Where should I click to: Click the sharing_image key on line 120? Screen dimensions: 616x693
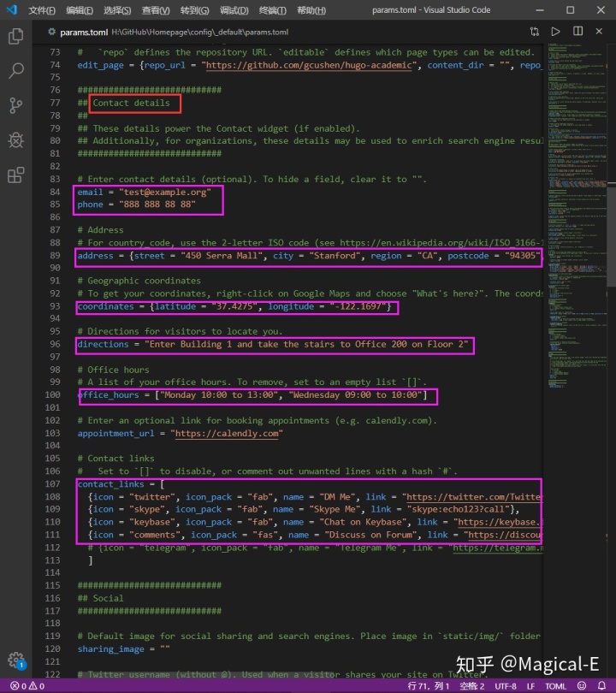(x=110, y=649)
